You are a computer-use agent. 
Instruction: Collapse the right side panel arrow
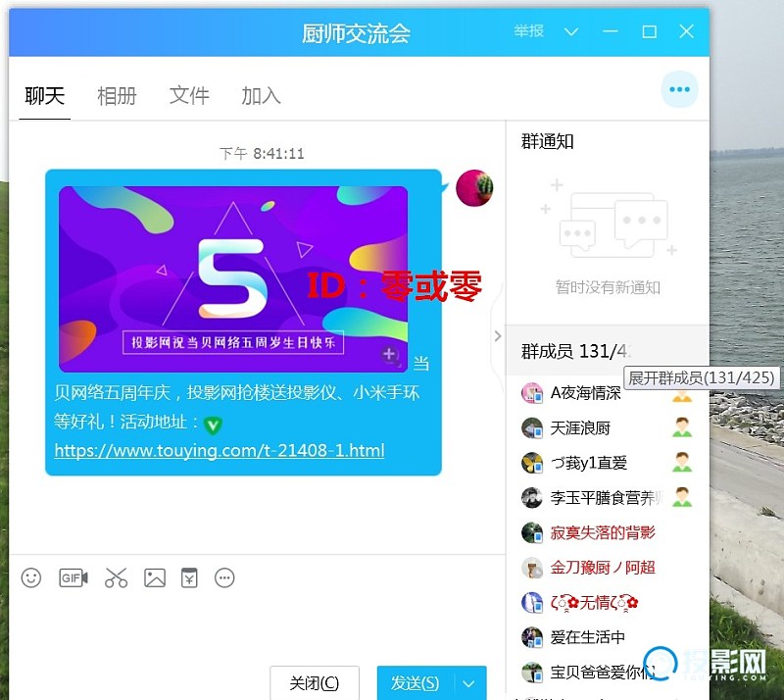pos(498,336)
